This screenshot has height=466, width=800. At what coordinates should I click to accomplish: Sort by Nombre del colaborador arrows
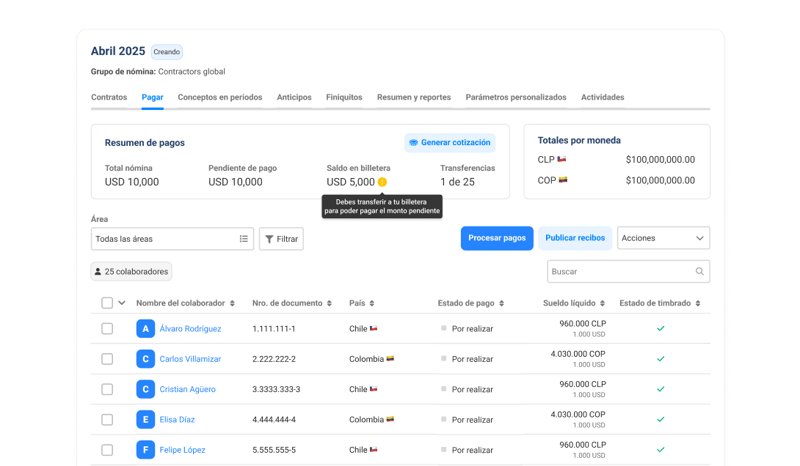(232, 303)
